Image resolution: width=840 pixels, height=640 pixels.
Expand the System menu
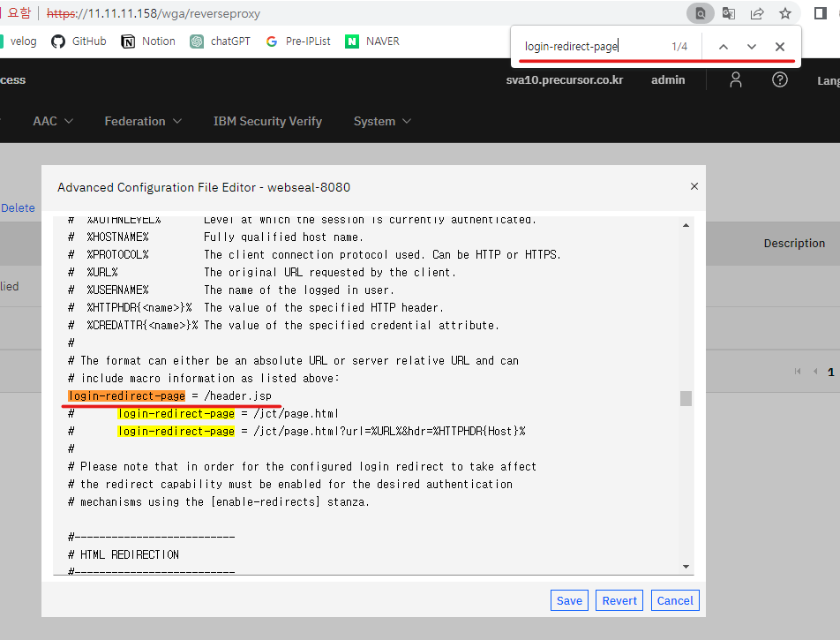[382, 121]
